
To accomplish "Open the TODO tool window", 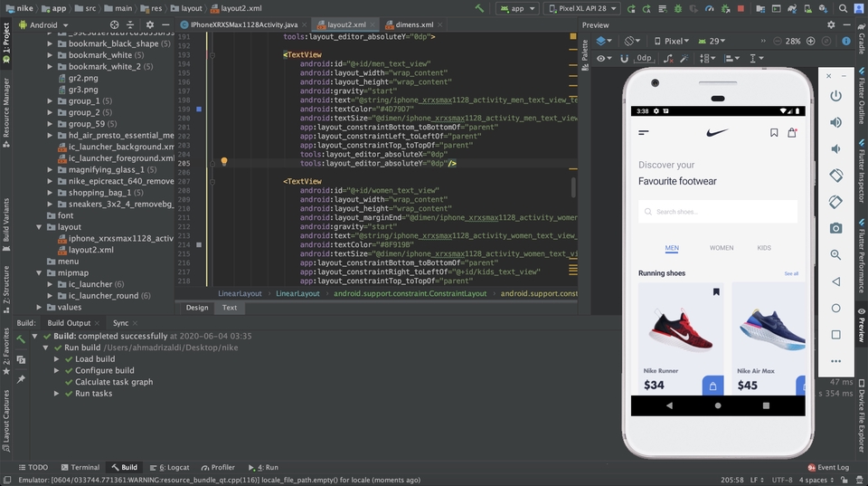I will coord(33,467).
